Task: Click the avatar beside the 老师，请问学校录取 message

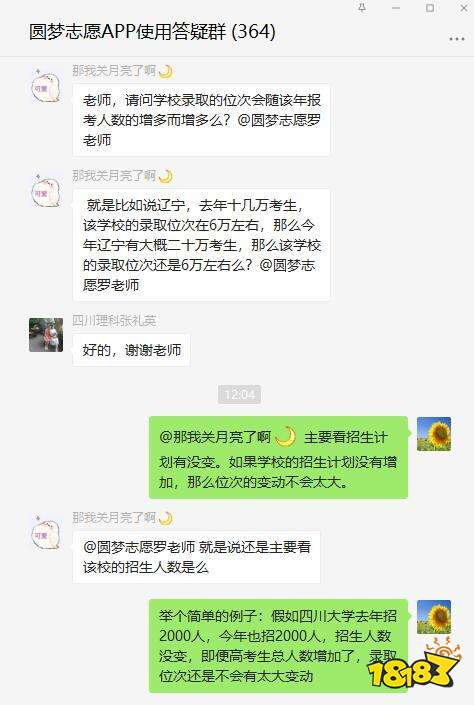Action: click(x=45, y=86)
